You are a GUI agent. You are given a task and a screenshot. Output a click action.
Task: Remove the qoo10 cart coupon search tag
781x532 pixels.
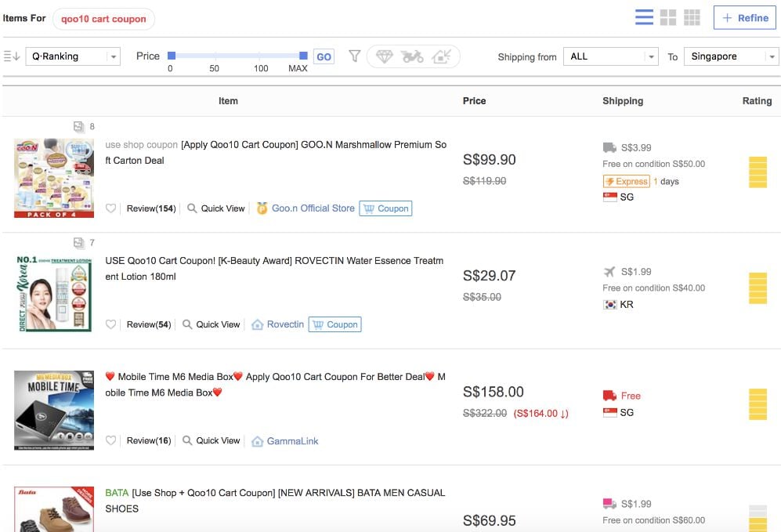coord(103,19)
